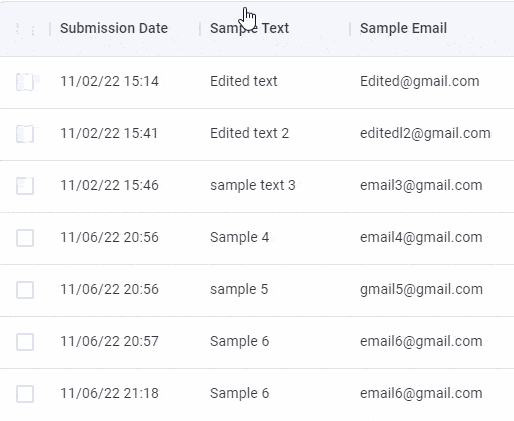Click the select-all checkbox in the header
The image size is (514, 421).
click(x=25, y=29)
